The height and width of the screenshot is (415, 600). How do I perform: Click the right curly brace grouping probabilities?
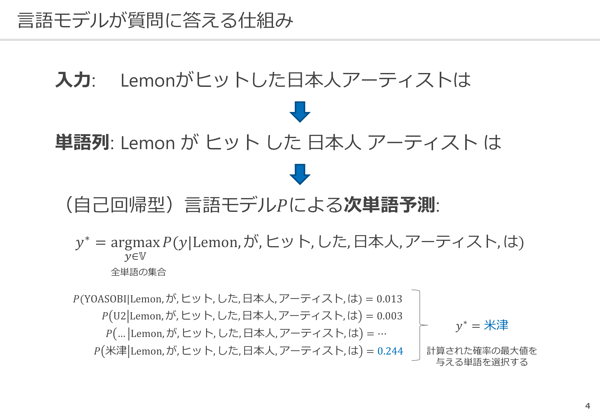pos(420,325)
